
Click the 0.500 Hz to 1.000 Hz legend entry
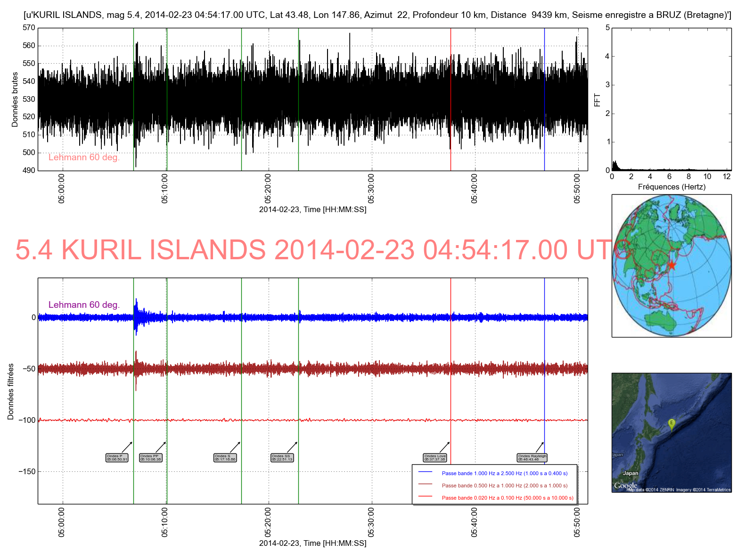click(x=504, y=486)
